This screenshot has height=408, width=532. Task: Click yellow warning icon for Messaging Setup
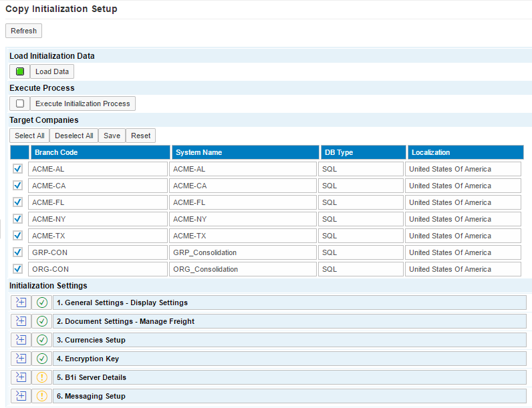coord(42,396)
